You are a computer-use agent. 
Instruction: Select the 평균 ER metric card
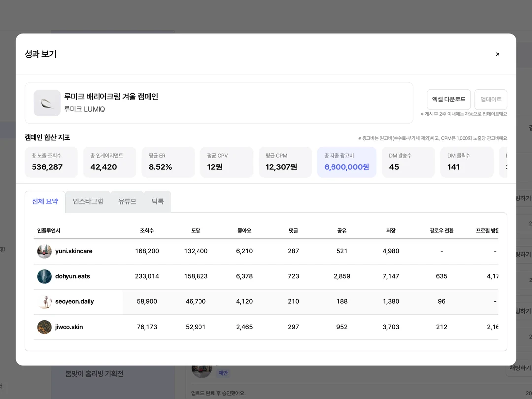[168, 162]
